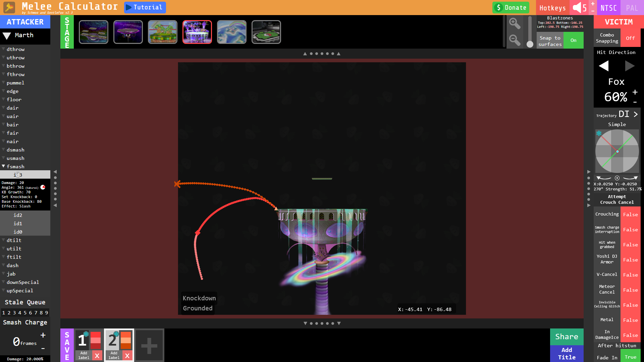
Task: Expand the dtilt move
Action: (x=25, y=240)
